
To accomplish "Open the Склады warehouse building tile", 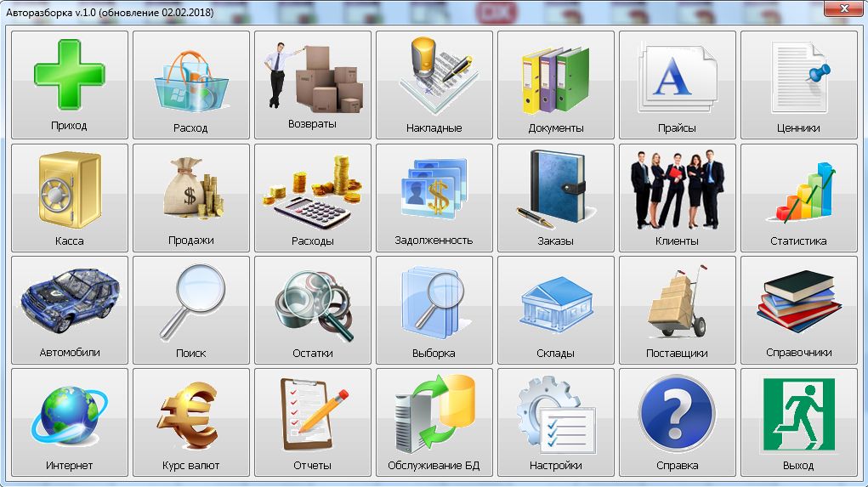I will pos(556,310).
